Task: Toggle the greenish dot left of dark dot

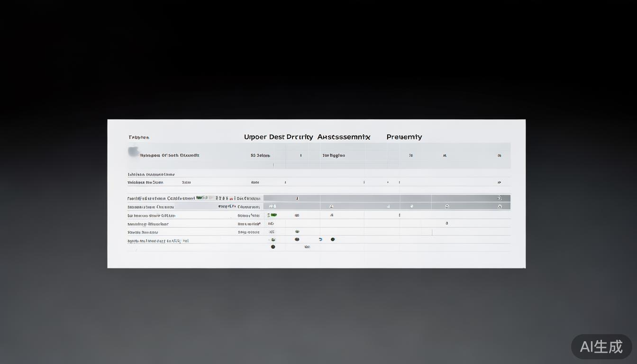Action: 273,239
